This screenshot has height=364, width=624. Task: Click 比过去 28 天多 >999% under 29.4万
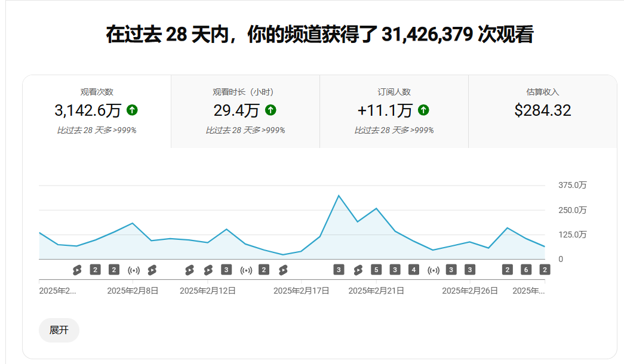(x=245, y=130)
